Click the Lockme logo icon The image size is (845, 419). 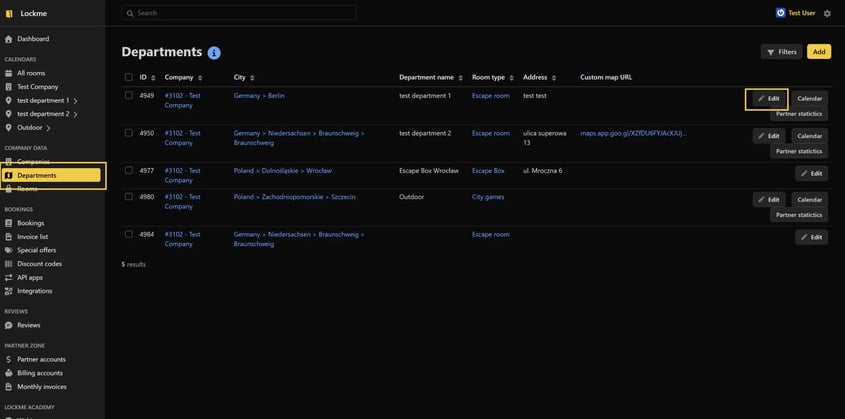(9, 13)
